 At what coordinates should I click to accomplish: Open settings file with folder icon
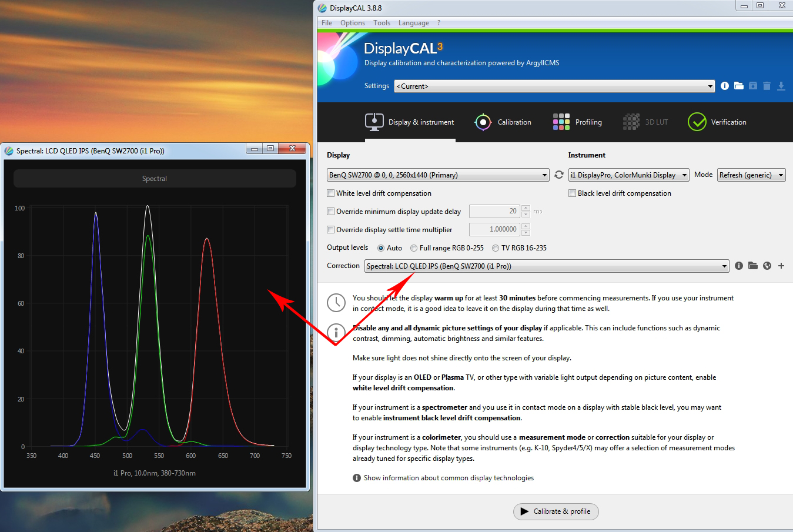738,86
